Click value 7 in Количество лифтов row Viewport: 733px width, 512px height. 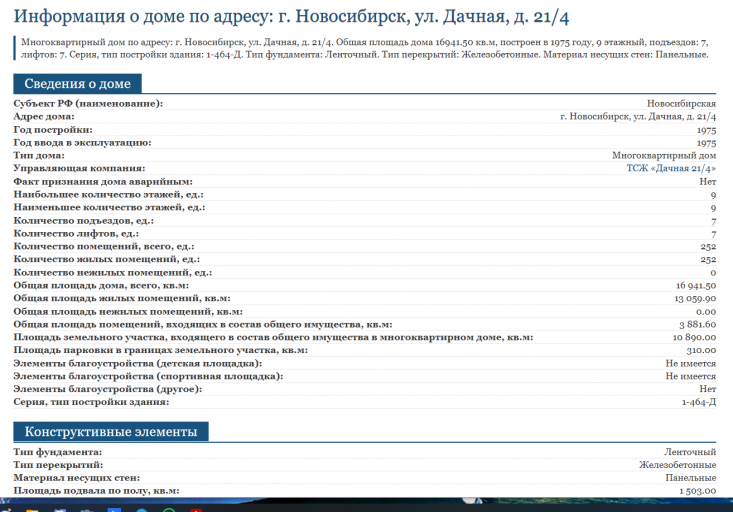[x=713, y=234]
